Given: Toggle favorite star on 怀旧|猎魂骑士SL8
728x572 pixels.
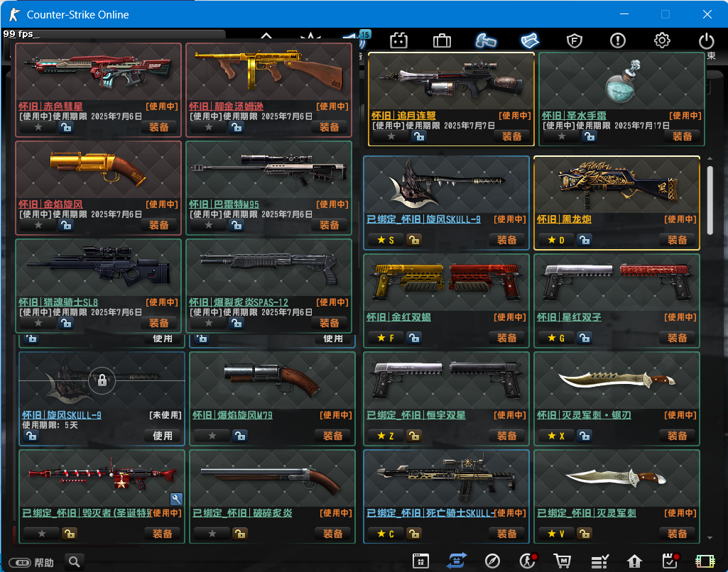Looking at the screenshot, I should tap(38, 322).
